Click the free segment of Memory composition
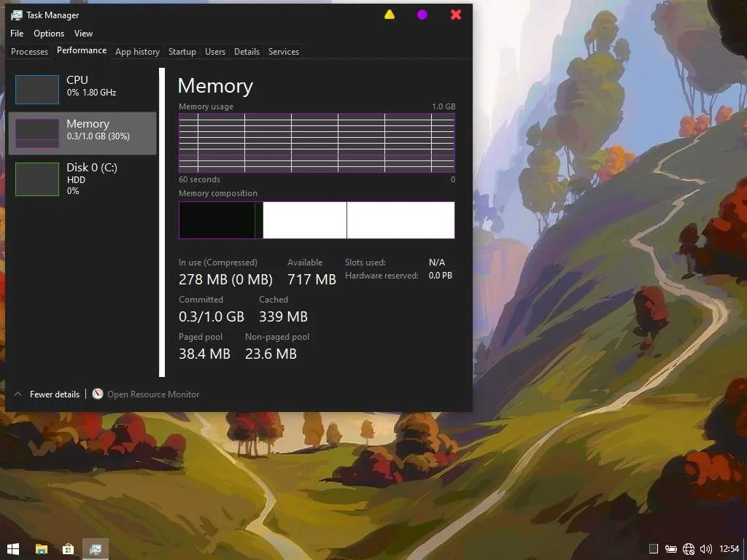 [400, 220]
